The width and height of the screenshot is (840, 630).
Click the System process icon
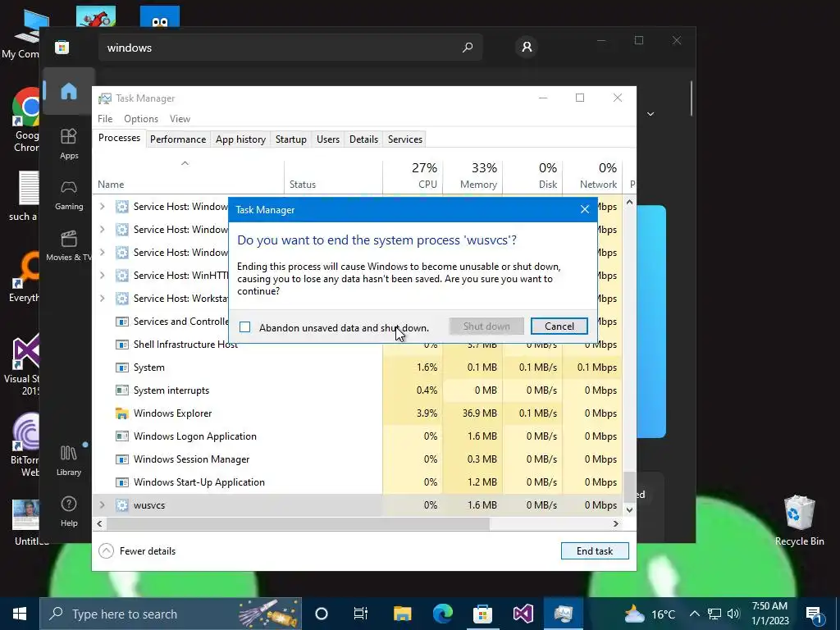(122, 367)
